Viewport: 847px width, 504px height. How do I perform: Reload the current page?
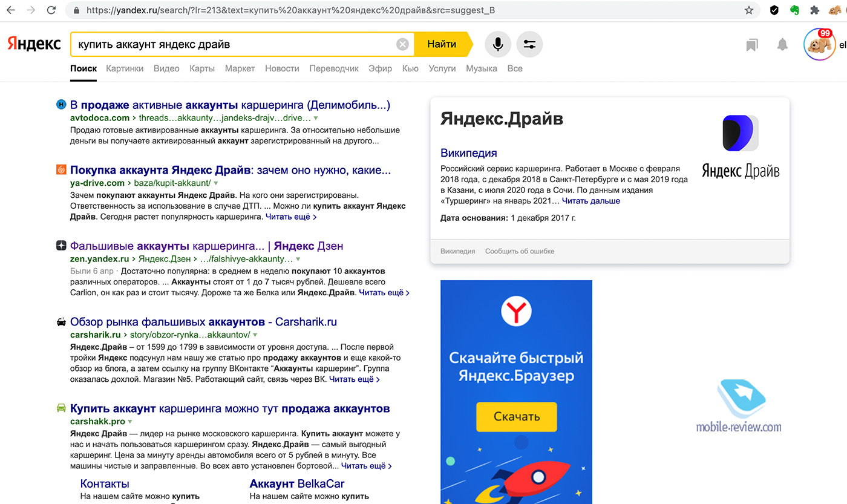click(x=51, y=10)
